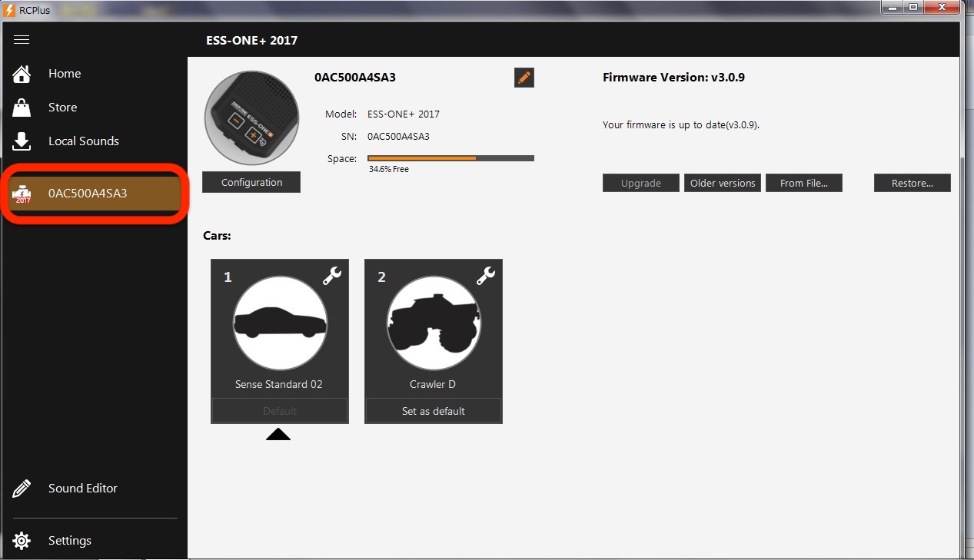
Task: Set Crawler D as default
Action: (433, 411)
